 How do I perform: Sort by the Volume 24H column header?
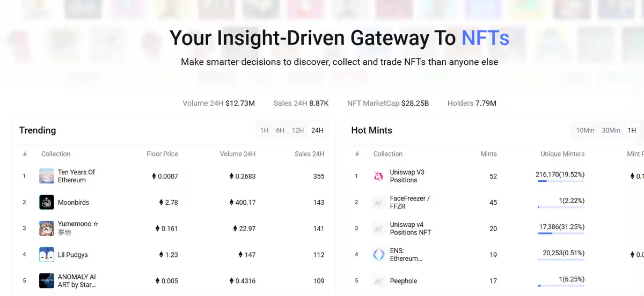(237, 154)
